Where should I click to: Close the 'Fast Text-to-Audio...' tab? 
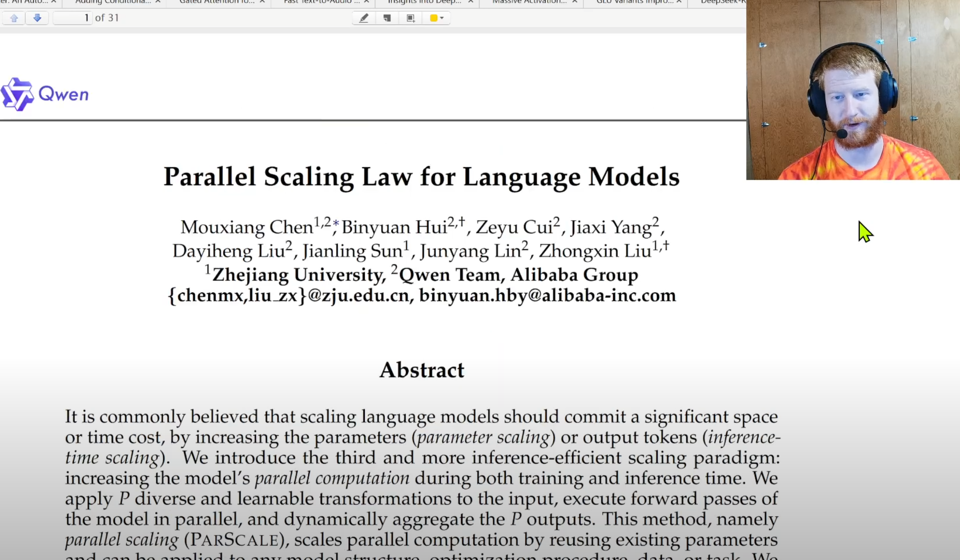pos(366,2)
